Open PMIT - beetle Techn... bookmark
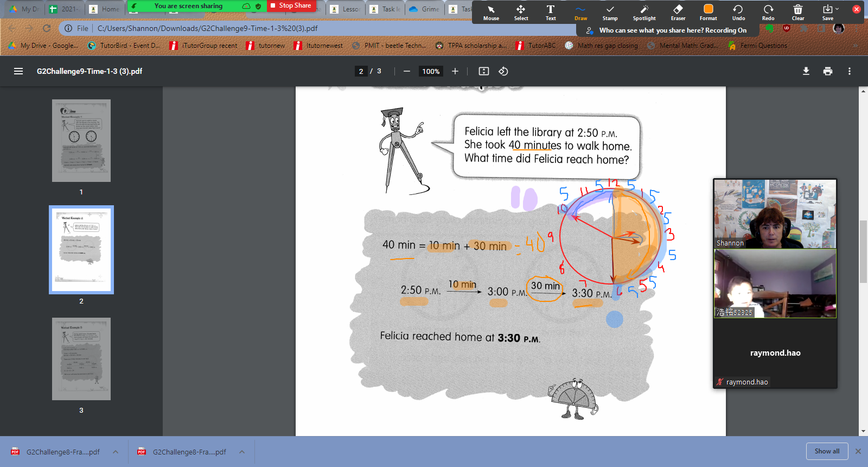 coord(389,46)
